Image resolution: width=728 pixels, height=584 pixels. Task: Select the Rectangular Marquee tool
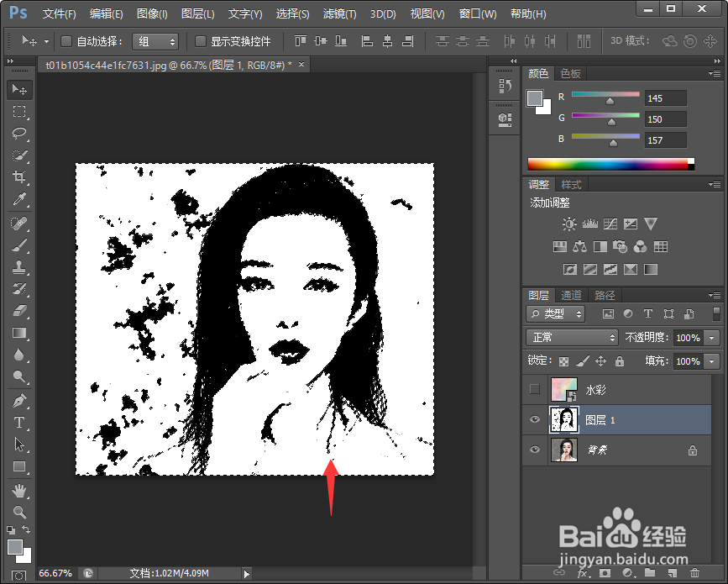point(19,112)
